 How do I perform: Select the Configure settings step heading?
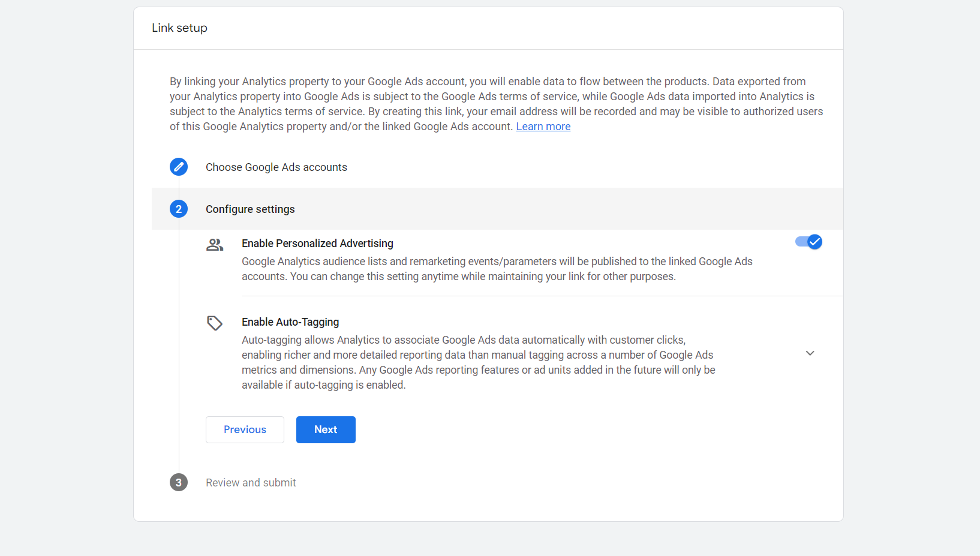[x=250, y=209]
